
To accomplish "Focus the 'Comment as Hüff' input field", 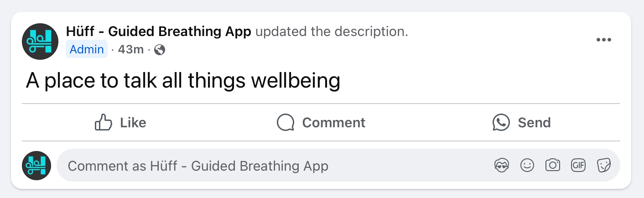I will [x=338, y=165].
